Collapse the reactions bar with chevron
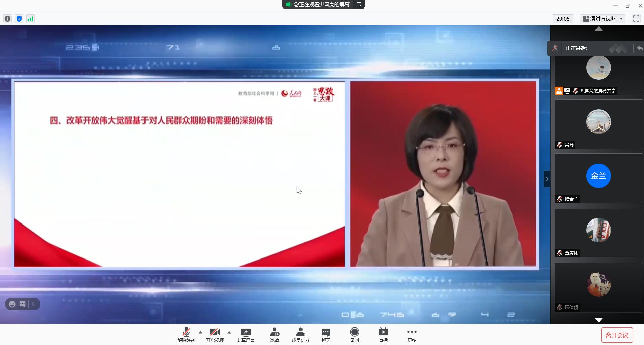This screenshot has width=644, height=345. pyautogui.click(x=33, y=304)
